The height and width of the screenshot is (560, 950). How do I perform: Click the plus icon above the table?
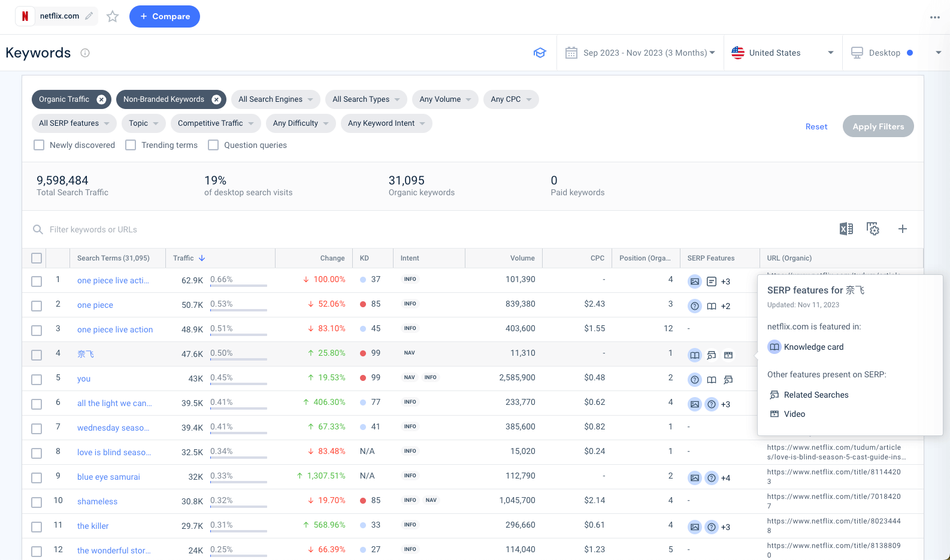coord(903,229)
